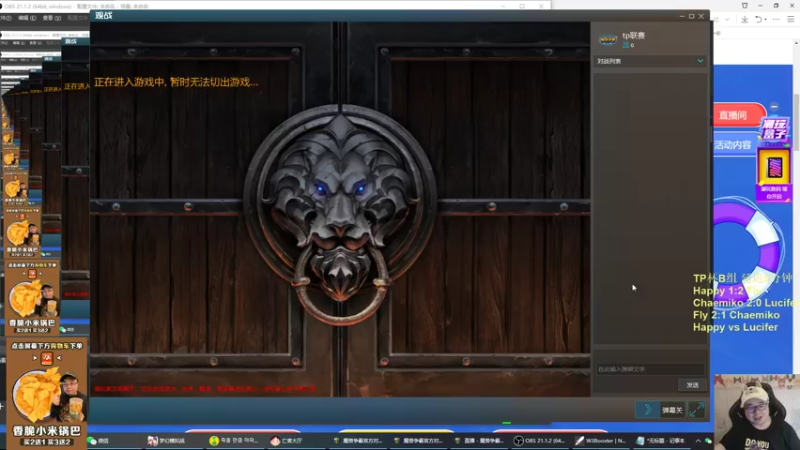Click the fullscreen expand arrows icon
The width and height of the screenshot is (800, 450).
coord(696,410)
